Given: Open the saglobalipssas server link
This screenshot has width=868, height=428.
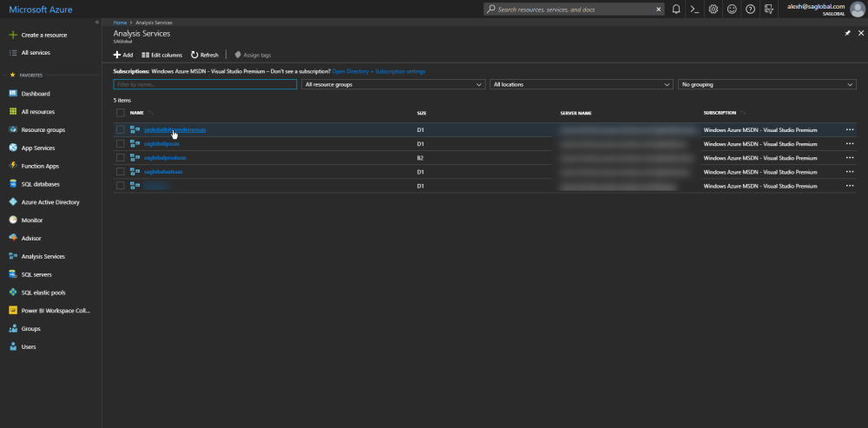Looking at the screenshot, I should (x=161, y=144).
